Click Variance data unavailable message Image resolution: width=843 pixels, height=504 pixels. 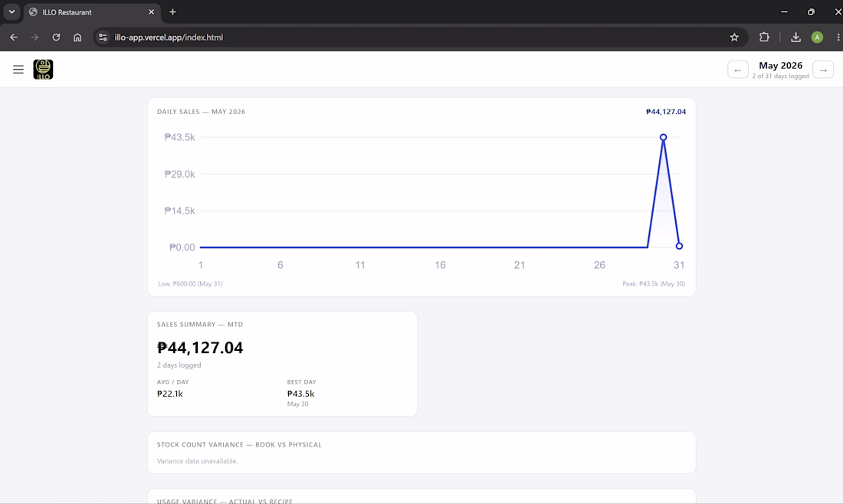coord(197,461)
